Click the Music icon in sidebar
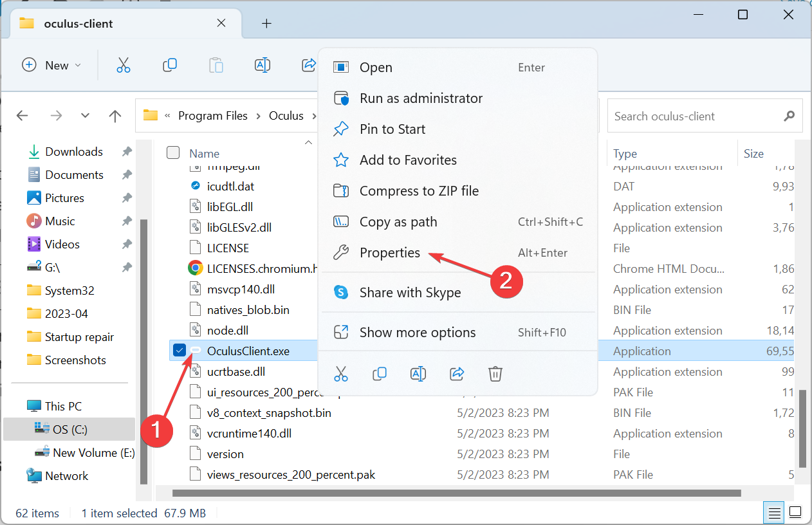Viewport: 812px width, 525px height. click(x=34, y=221)
